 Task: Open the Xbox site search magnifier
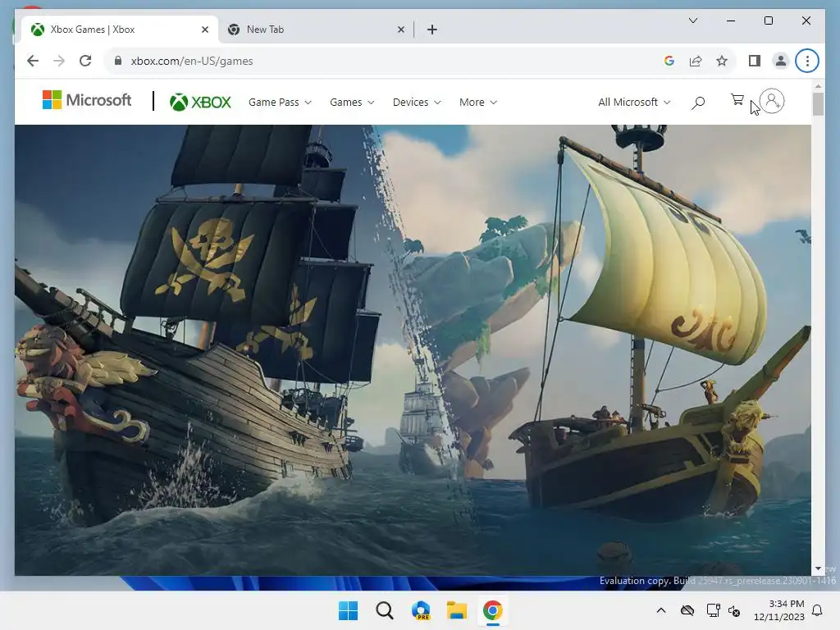[698, 103]
